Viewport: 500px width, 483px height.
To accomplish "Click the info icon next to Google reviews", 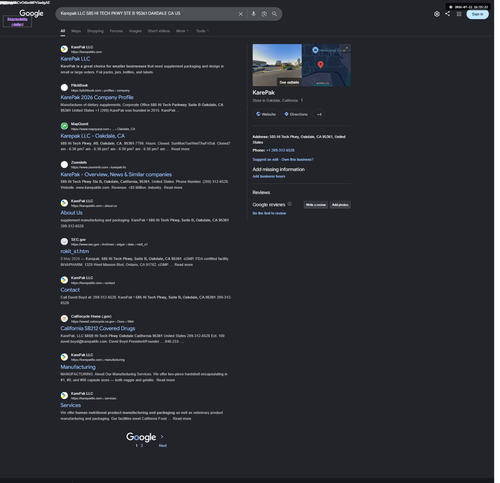I will pyautogui.click(x=289, y=204).
